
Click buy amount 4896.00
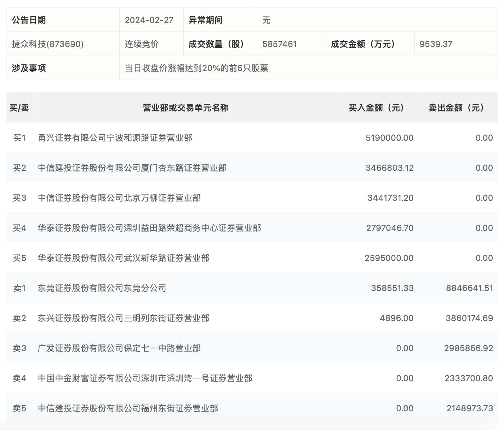pos(397,318)
